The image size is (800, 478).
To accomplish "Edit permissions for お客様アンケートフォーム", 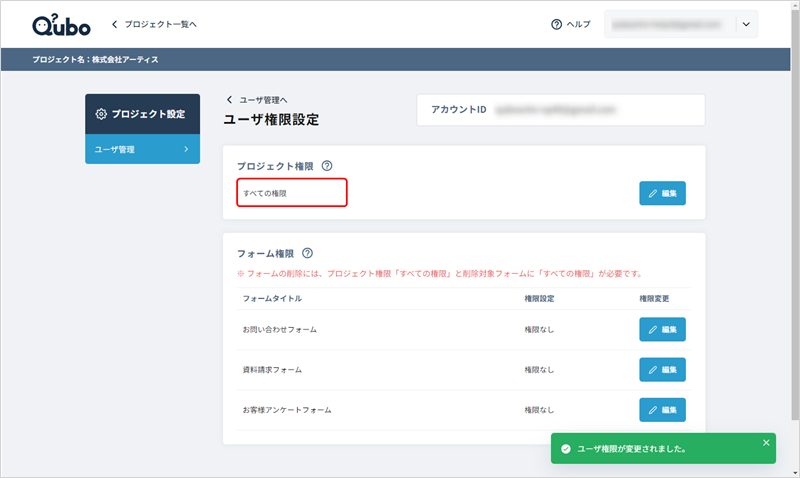I will 662,409.
